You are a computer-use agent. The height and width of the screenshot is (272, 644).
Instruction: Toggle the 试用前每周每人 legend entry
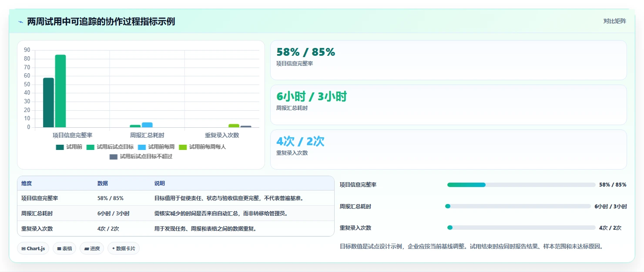[x=202, y=147]
